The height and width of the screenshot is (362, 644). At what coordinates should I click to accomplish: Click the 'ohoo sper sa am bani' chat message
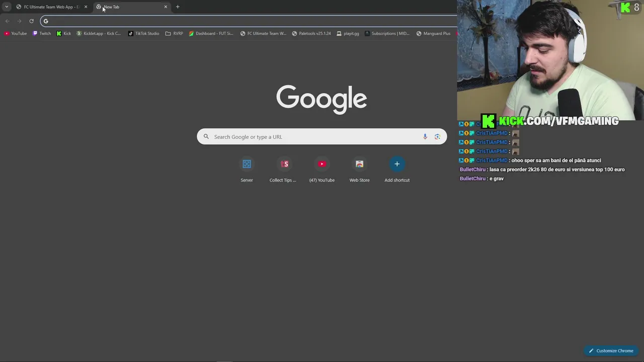[x=556, y=160]
